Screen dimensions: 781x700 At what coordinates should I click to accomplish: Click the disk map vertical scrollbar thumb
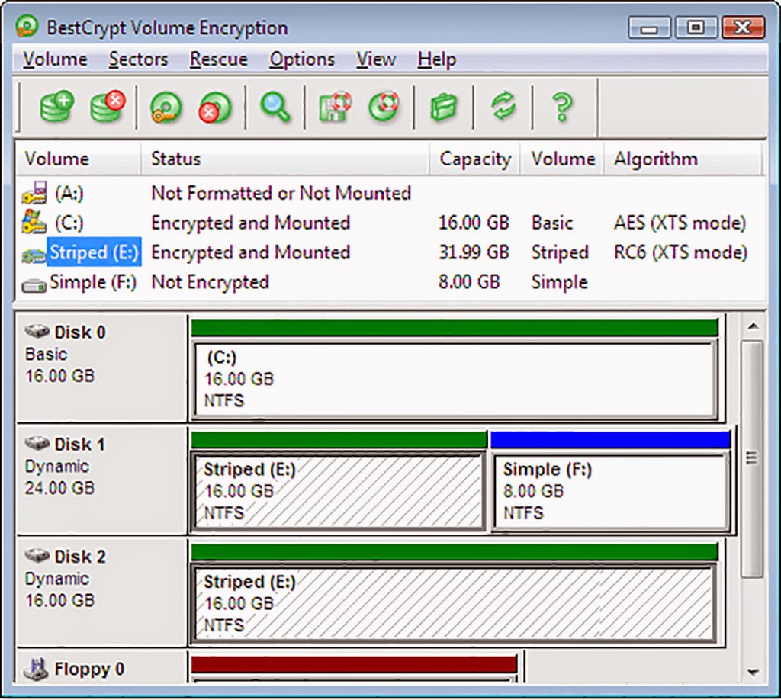coord(752,458)
